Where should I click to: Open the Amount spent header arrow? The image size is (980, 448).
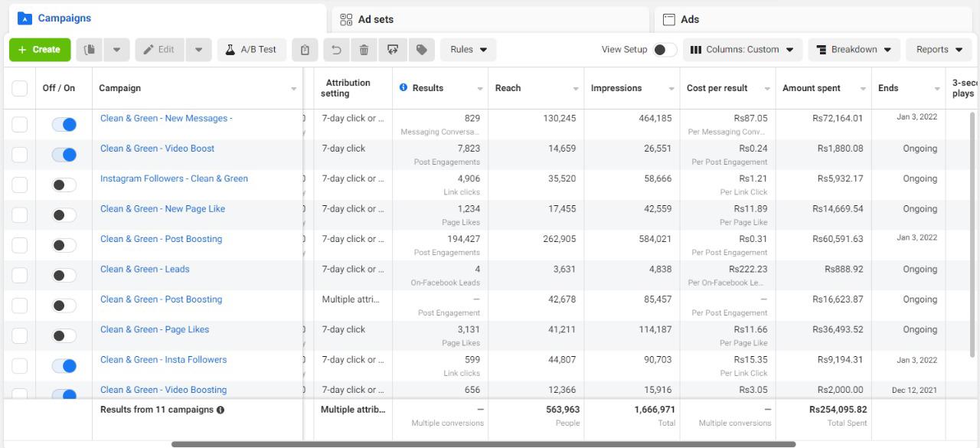[x=863, y=89]
